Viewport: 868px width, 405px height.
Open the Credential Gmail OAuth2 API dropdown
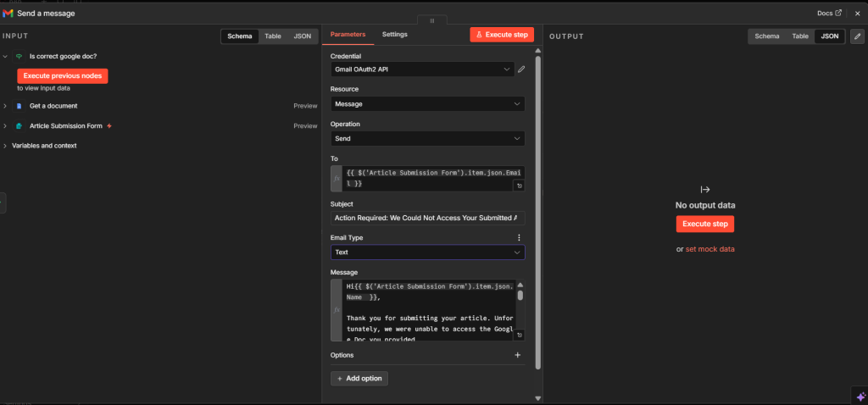(422, 69)
